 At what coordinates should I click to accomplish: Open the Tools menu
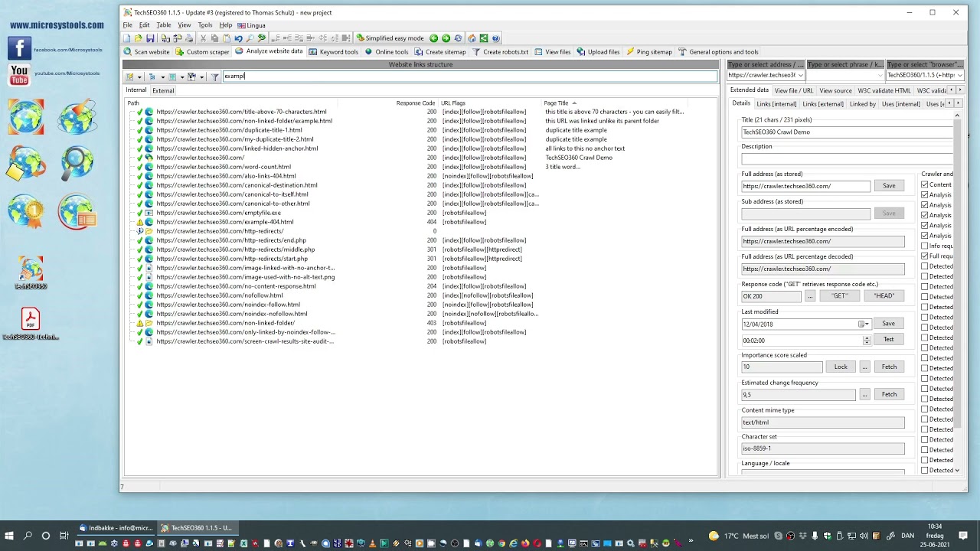coord(205,25)
